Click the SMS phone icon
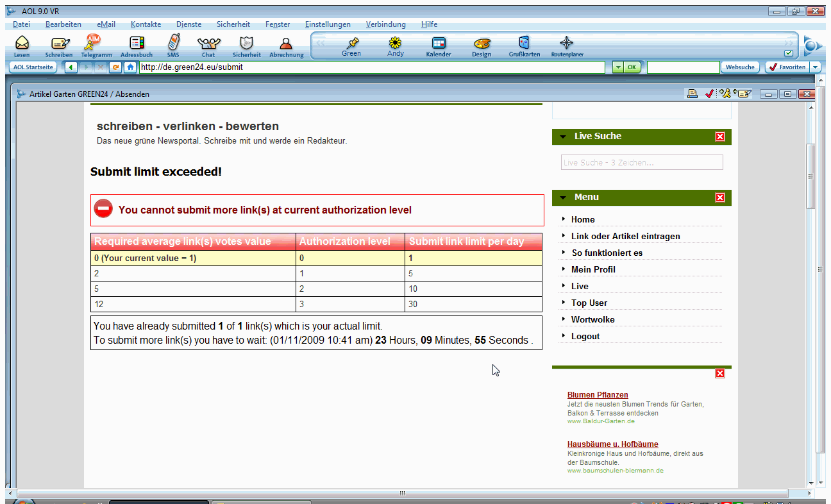Image resolution: width=831 pixels, height=504 pixels. tap(173, 44)
